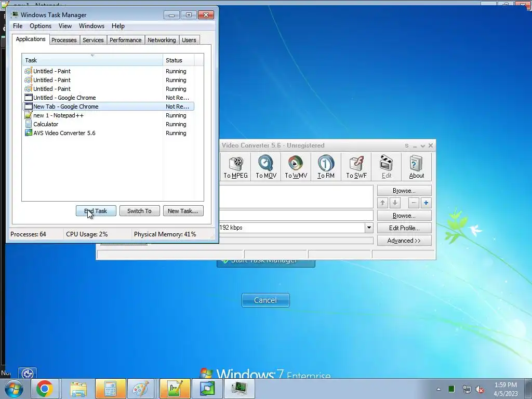Switch to the Services tab
This screenshot has height=399, width=532.
93,40
